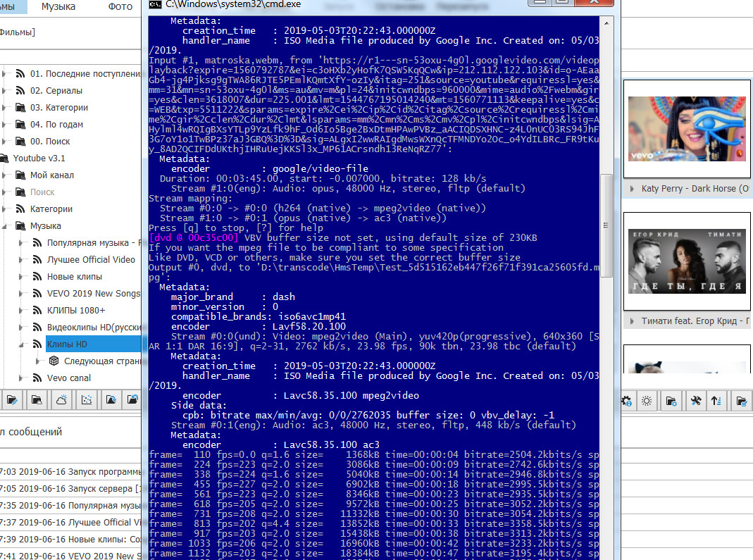This screenshot has height=560, width=753.
Task: Click the sort ascending arrow icon
Action: (x=716, y=401)
